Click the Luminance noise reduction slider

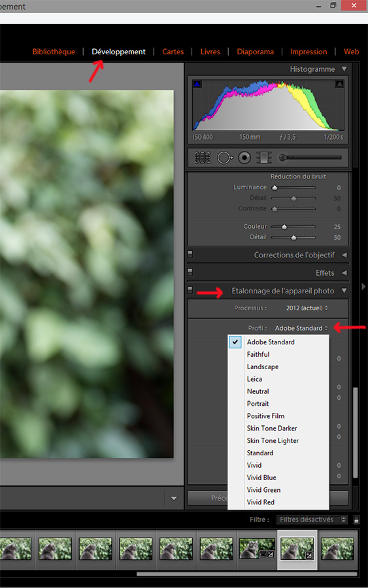tap(293, 188)
